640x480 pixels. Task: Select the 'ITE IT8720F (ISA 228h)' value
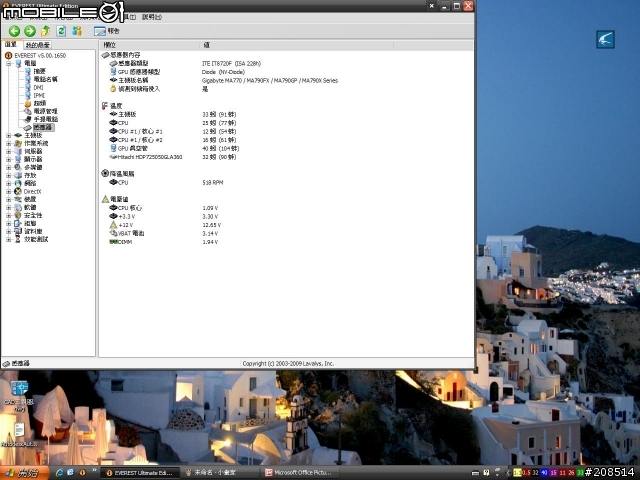[x=231, y=64]
